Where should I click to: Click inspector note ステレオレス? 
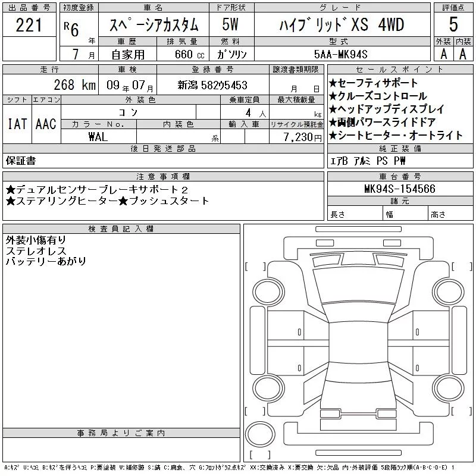36,250
